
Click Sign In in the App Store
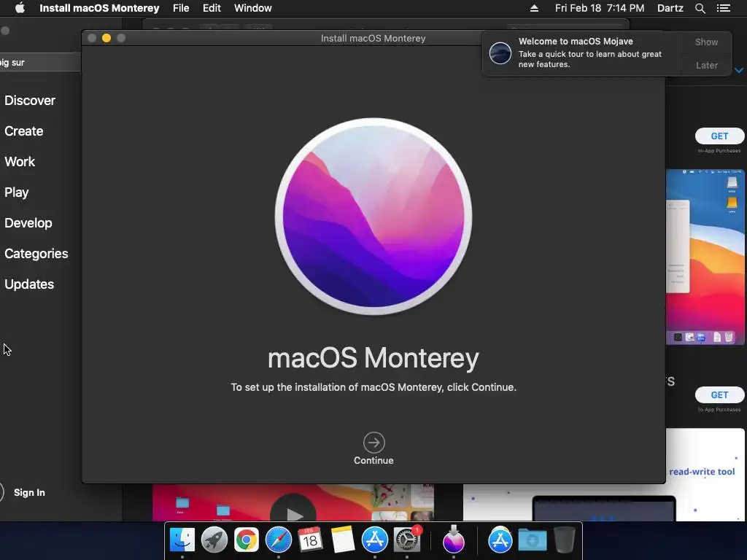(29, 492)
